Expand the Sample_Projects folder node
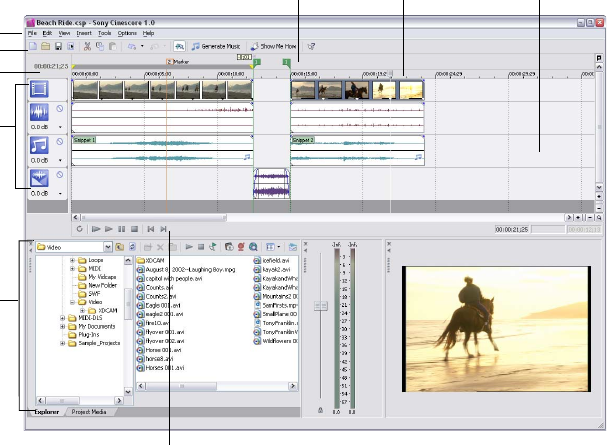Viewport: 607px width, 445px height. [63, 343]
